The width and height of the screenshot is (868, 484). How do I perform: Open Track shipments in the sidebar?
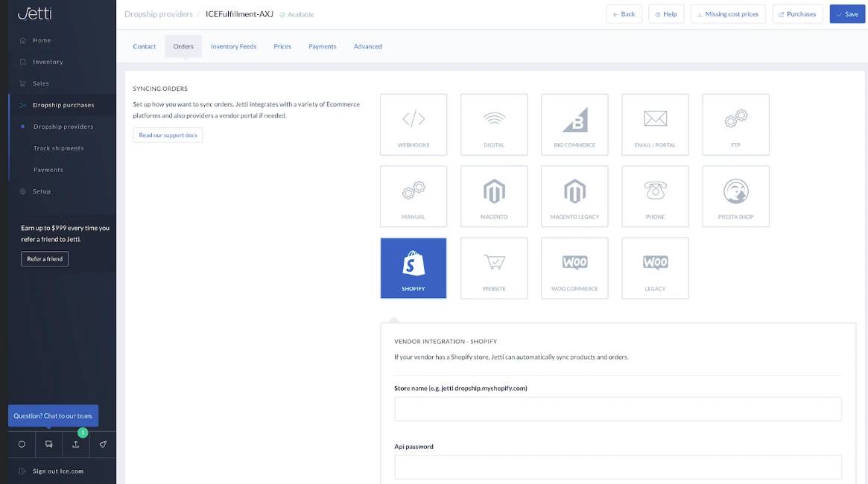pos(58,148)
